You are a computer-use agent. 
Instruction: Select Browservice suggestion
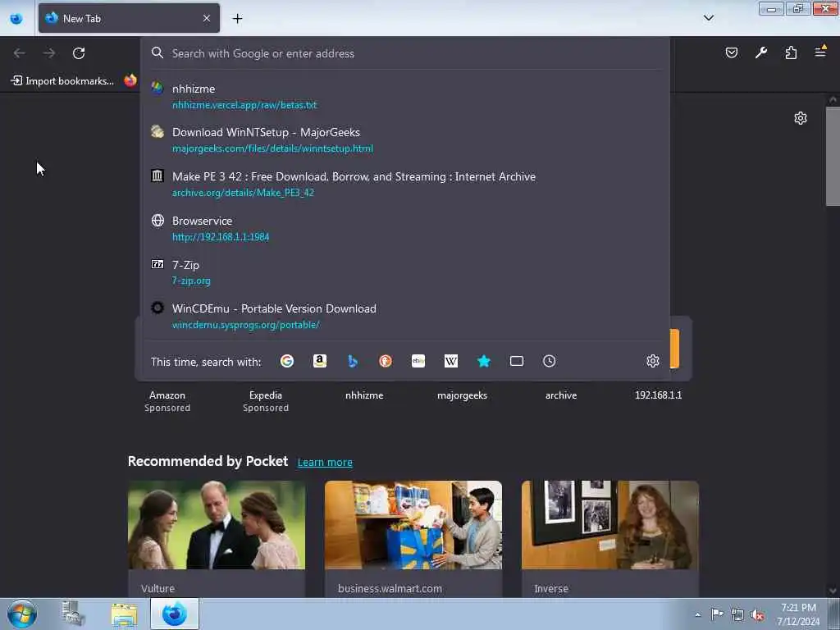click(x=405, y=228)
